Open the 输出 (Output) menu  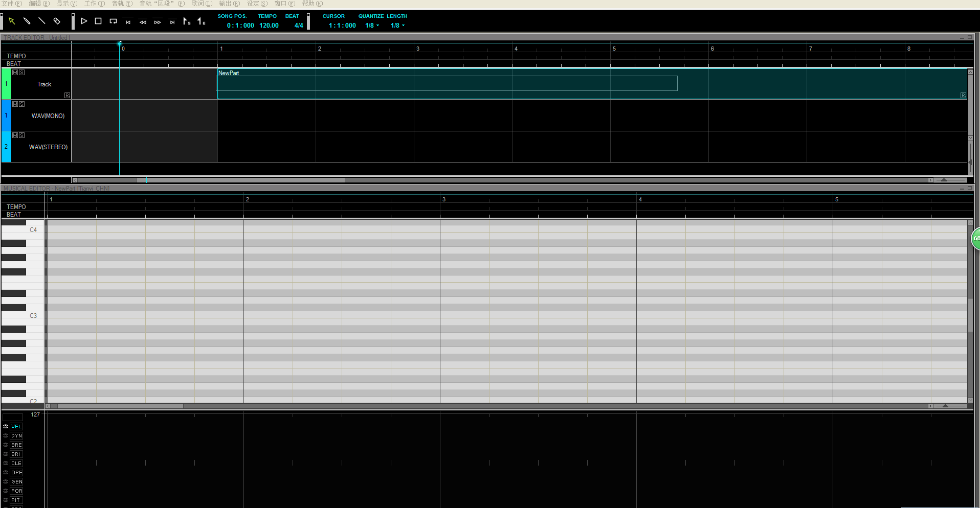pyautogui.click(x=229, y=4)
